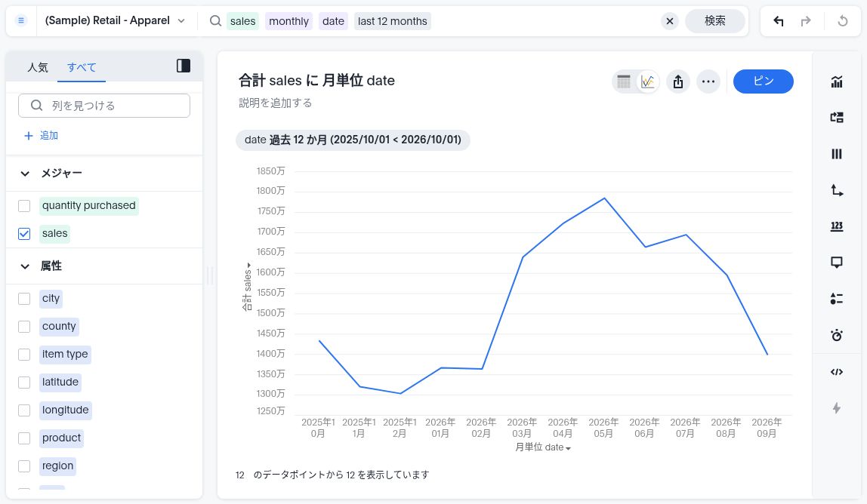867x504 pixels.
Task: Open the 合計 sales y-axis dropdown
Action: (247, 286)
